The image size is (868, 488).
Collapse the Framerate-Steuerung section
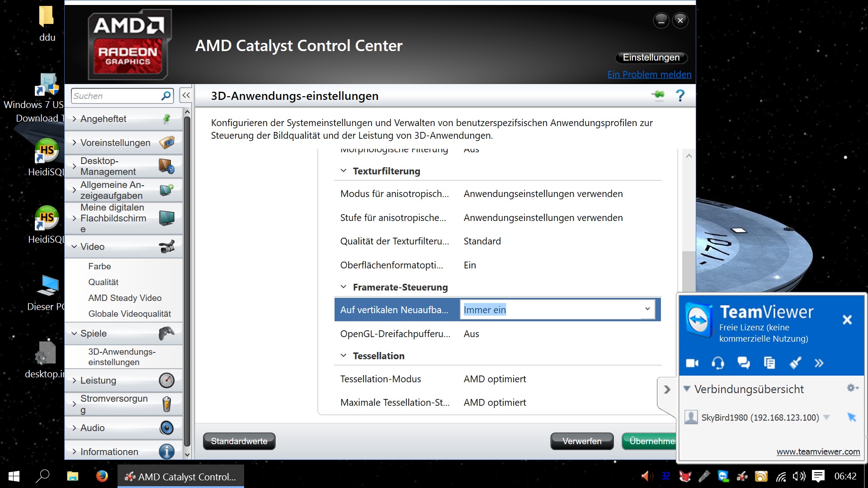point(344,287)
